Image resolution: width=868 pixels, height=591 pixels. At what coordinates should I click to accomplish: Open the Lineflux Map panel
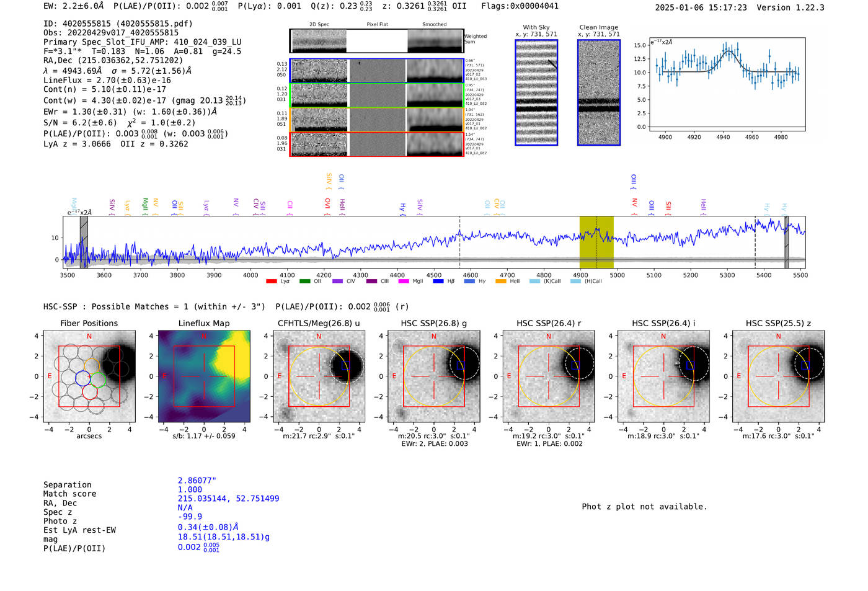point(204,376)
